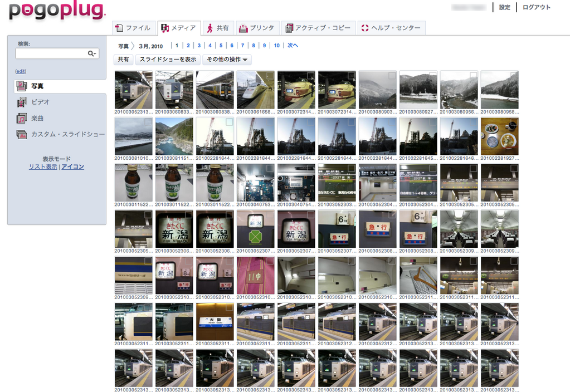
Task: Click the 写真 photos icon in sidebar
Action: click(22, 86)
